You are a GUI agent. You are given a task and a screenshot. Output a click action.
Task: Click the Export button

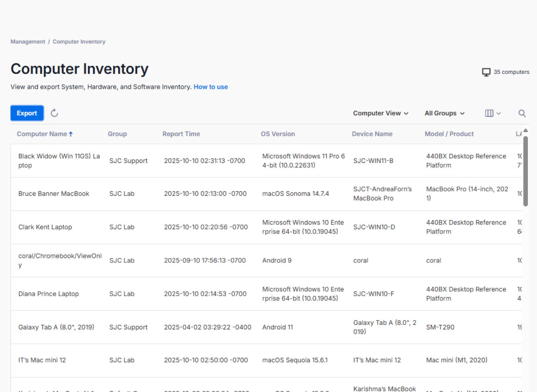[27, 113]
